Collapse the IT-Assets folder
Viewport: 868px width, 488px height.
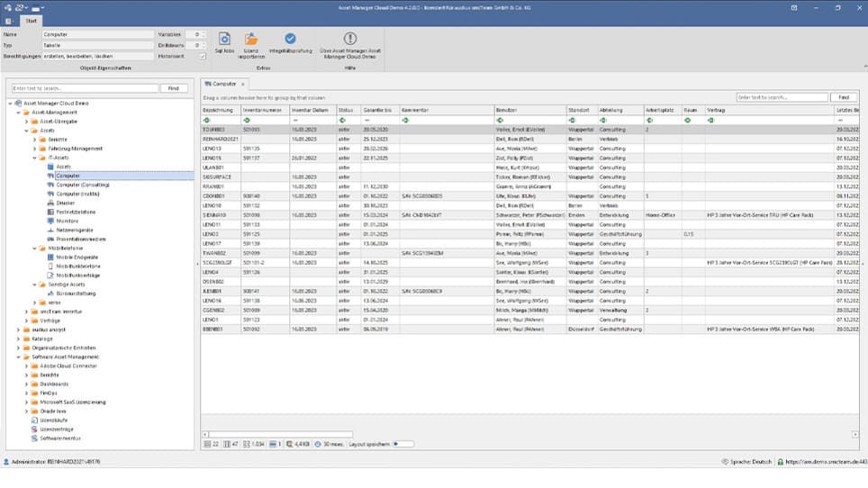pos(34,158)
